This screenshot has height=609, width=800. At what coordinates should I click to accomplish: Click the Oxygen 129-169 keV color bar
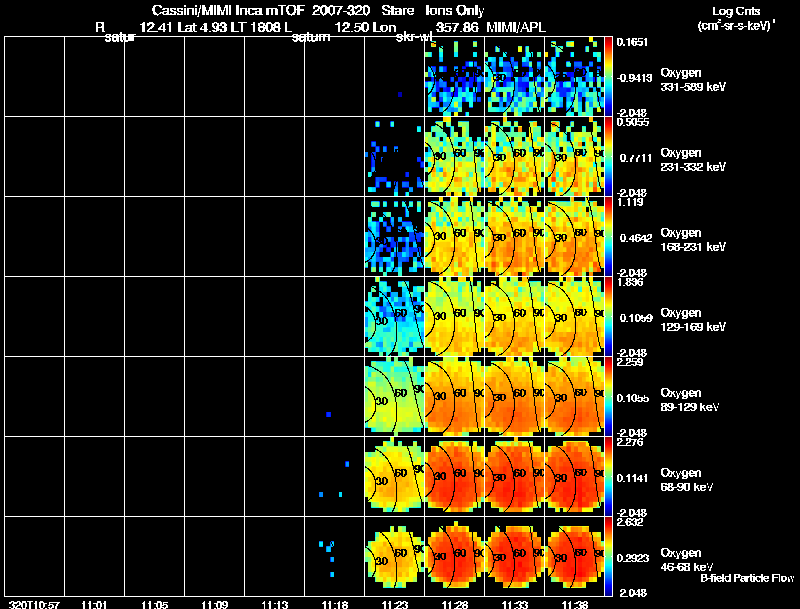point(608,316)
